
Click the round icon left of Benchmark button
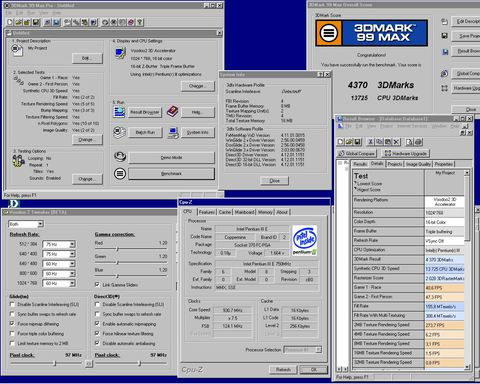(x=120, y=173)
